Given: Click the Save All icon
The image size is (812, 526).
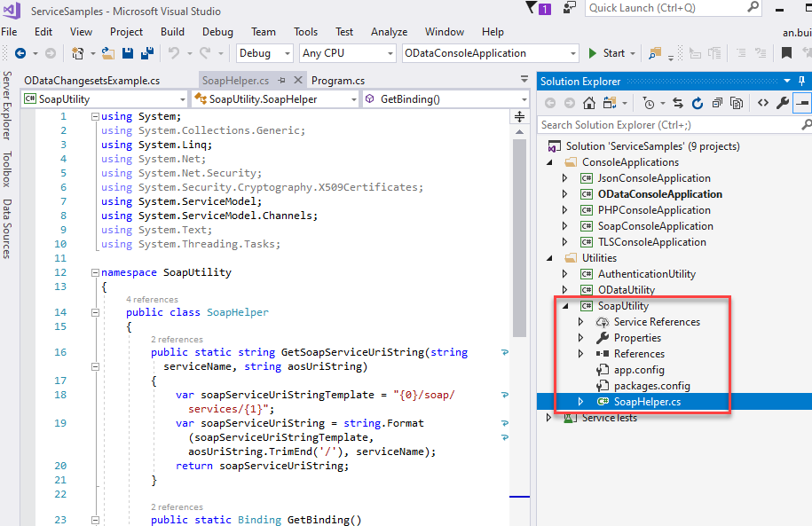Looking at the screenshot, I should coord(147,53).
